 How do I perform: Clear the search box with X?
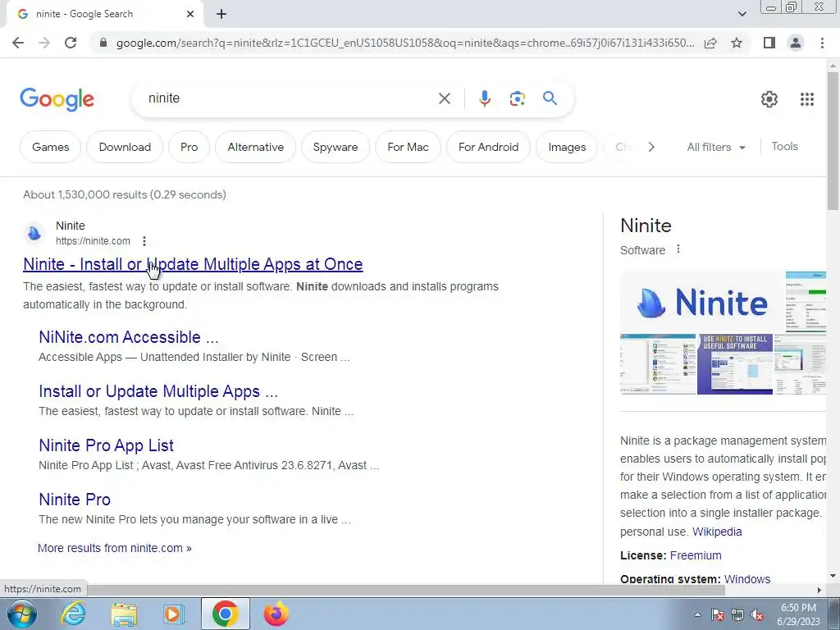[444, 98]
